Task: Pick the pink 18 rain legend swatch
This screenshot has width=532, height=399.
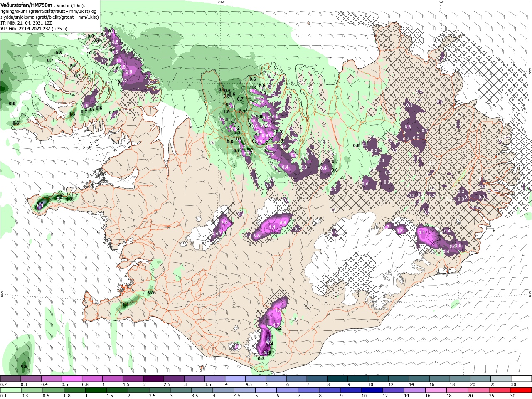Action: [x=458, y=390]
